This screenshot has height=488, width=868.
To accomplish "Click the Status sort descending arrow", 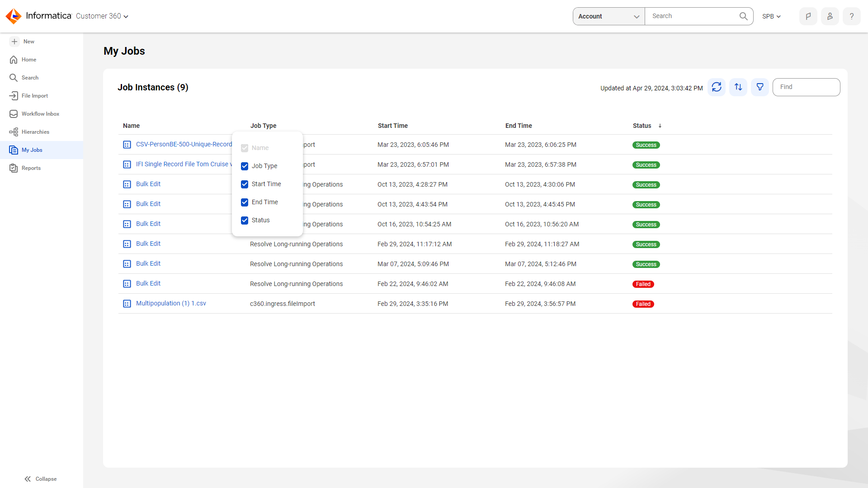I will click(660, 126).
